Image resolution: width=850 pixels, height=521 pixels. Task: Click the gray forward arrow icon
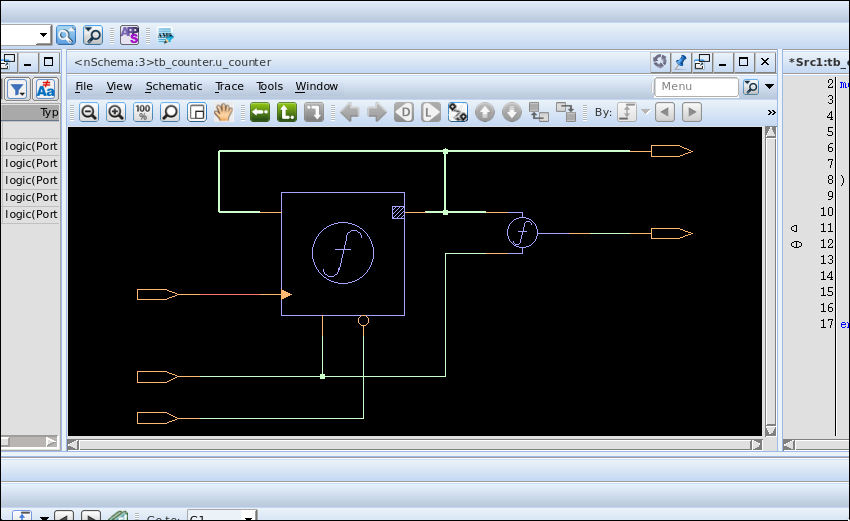click(x=377, y=113)
